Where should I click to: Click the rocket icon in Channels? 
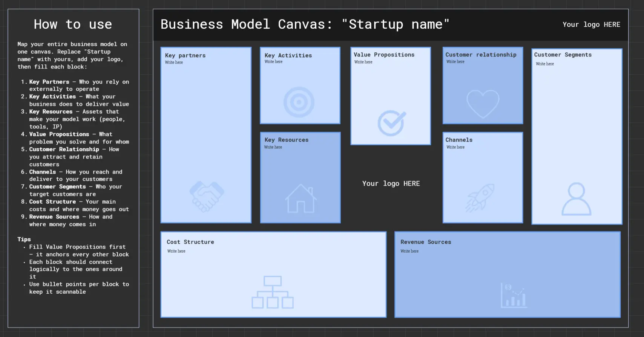tap(480, 198)
